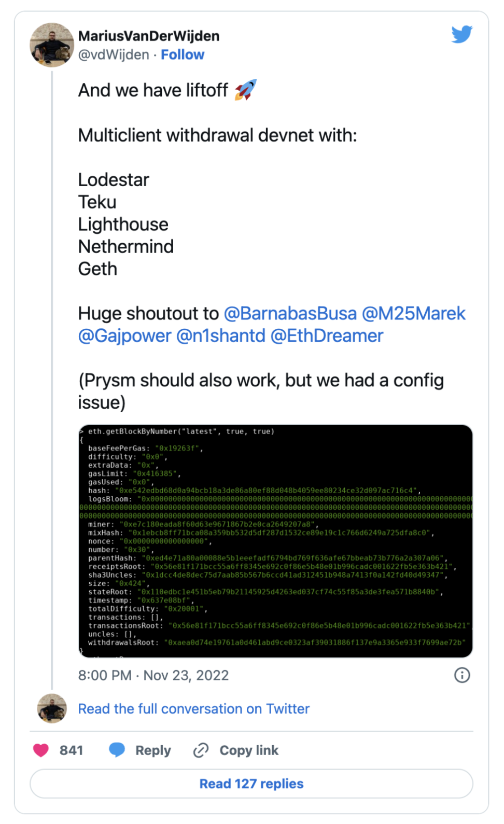Click the Twitter bird logo icon

tap(461, 34)
